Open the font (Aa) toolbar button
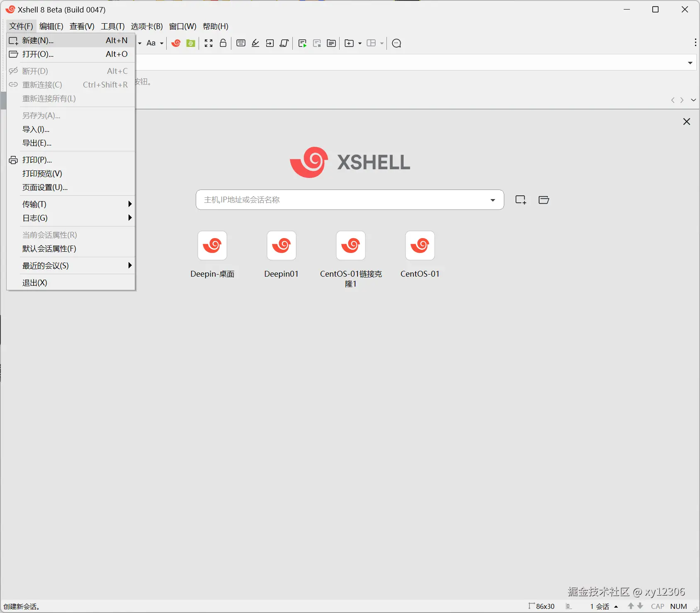The image size is (700, 613). [151, 43]
